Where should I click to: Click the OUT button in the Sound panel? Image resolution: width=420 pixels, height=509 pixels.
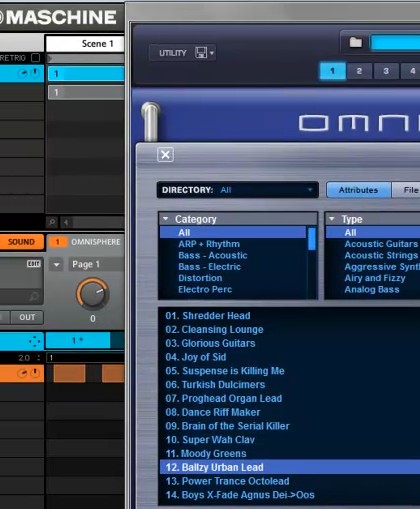27,317
